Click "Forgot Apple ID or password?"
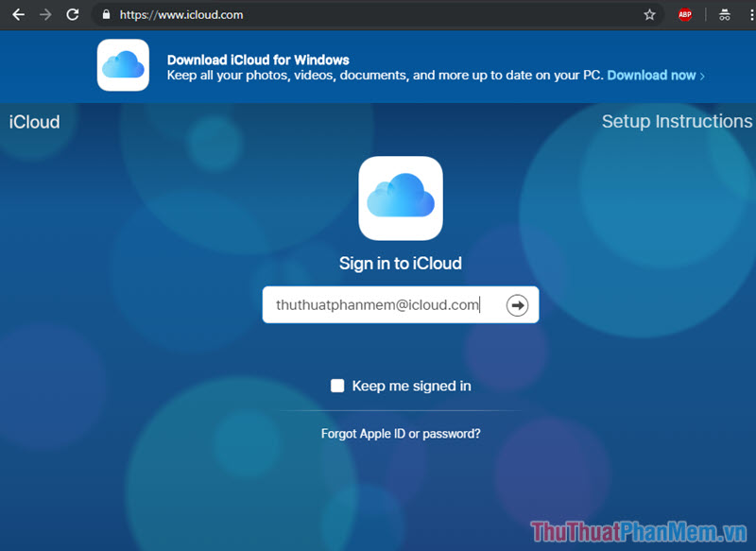The image size is (756, 551). [x=401, y=433]
